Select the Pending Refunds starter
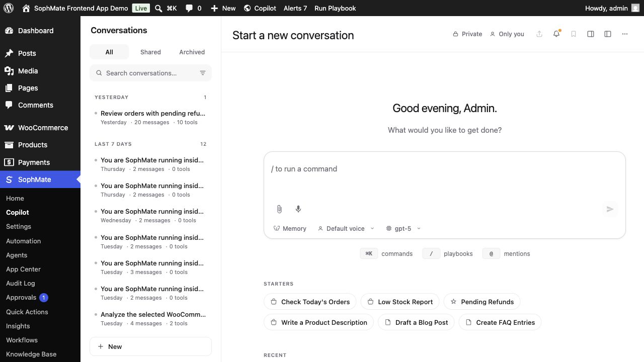The width and height of the screenshot is (644, 362). [x=482, y=302]
